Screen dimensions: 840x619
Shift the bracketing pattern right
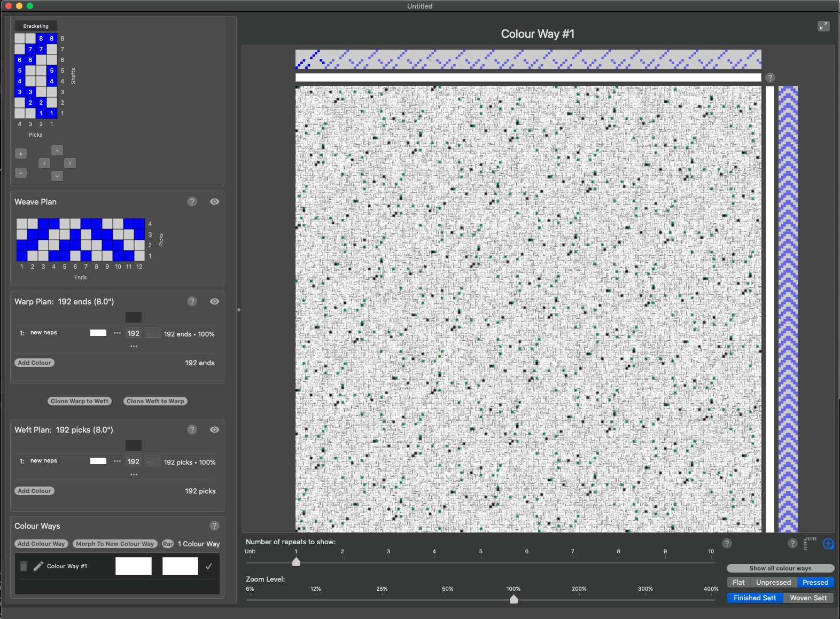(x=70, y=163)
